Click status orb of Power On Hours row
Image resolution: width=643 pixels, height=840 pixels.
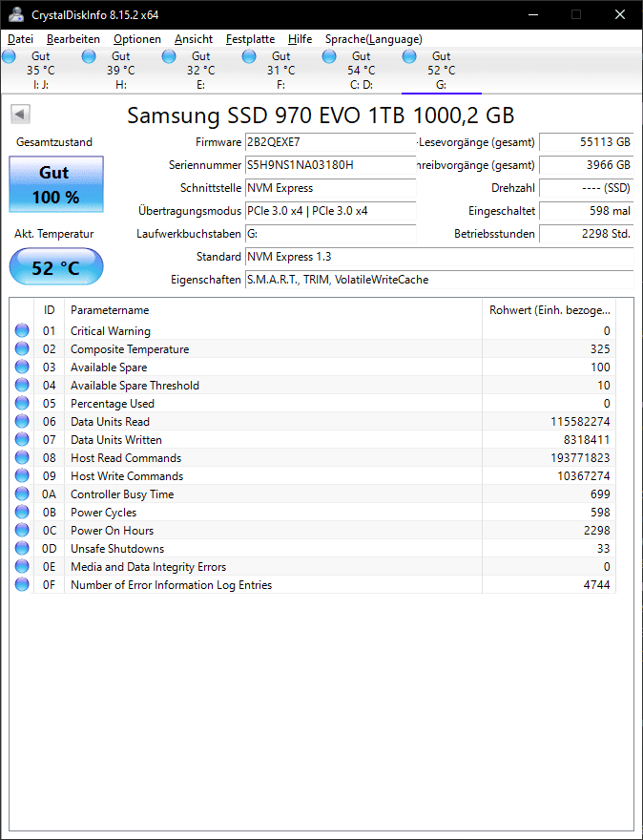(x=22, y=531)
